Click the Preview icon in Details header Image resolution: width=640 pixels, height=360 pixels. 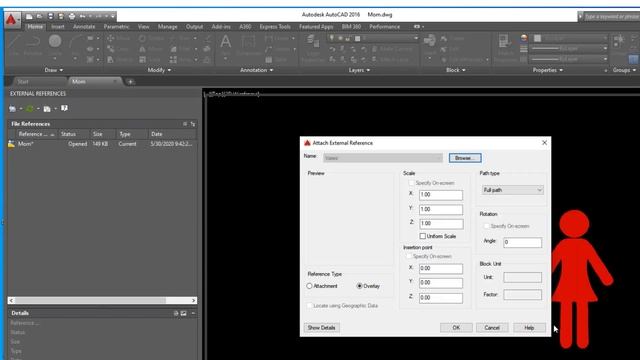[x=184, y=313]
